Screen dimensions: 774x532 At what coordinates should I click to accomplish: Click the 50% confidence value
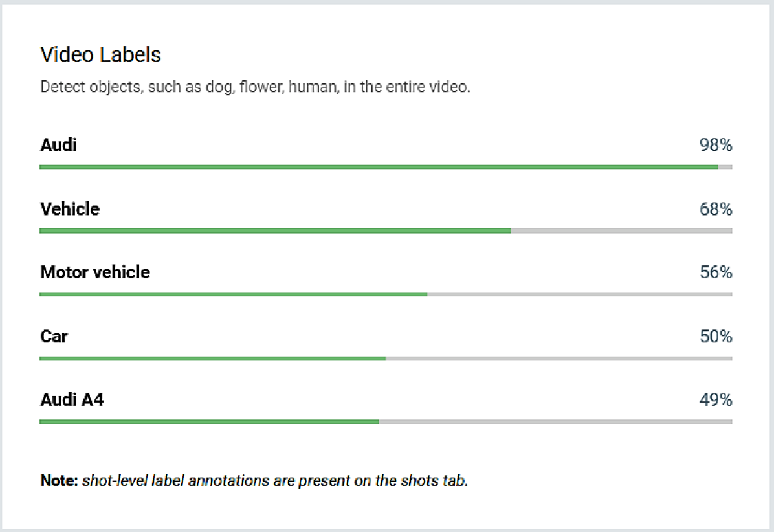(x=715, y=337)
